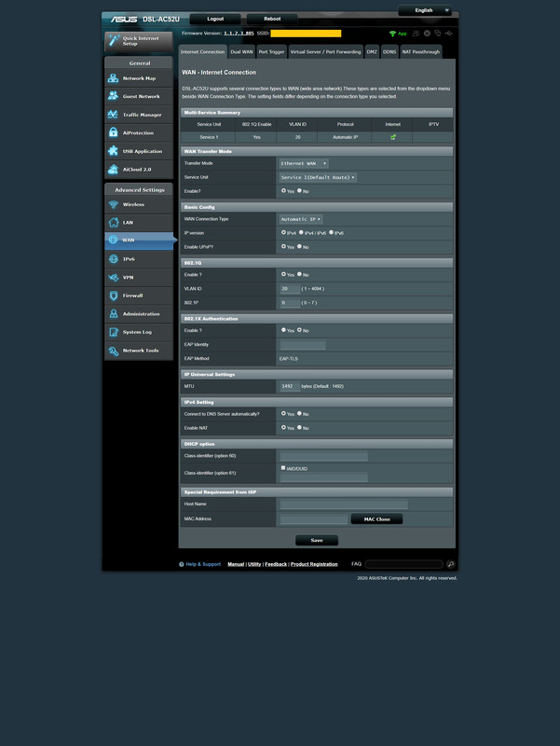This screenshot has width=560, height=746.
Task: Save the WAN settings
Action: 317,541
